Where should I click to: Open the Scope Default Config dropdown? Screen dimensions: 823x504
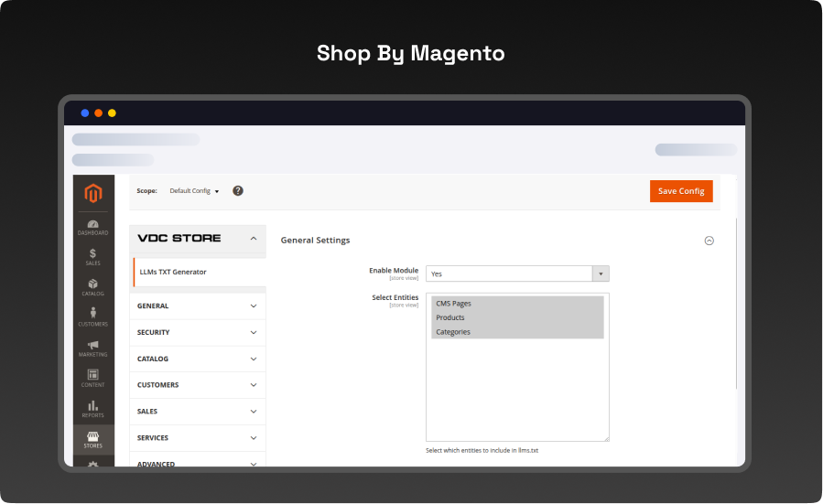click(194, 191)
